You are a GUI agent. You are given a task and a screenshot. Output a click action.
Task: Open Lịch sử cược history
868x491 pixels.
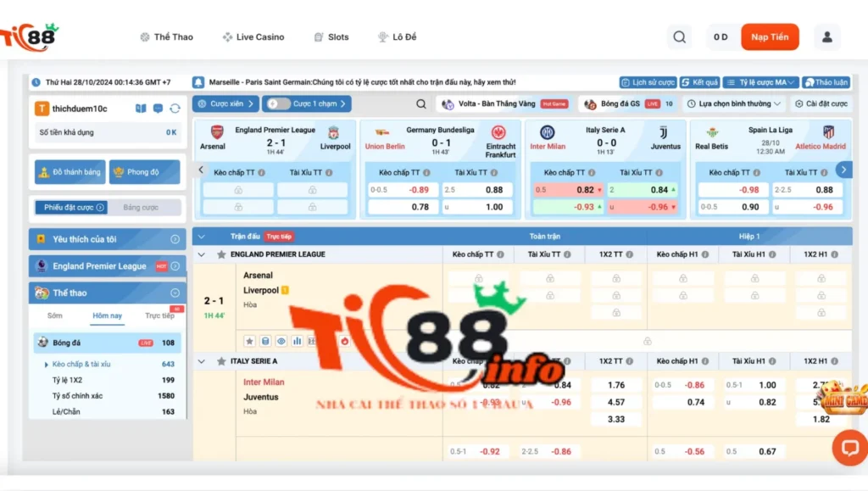(x=648, y=82)
